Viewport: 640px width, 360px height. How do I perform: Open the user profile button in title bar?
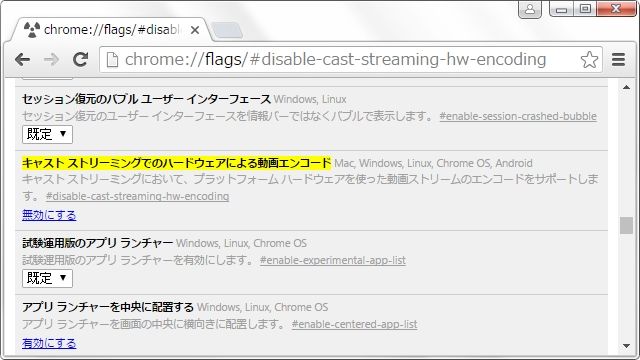point(530,9)
